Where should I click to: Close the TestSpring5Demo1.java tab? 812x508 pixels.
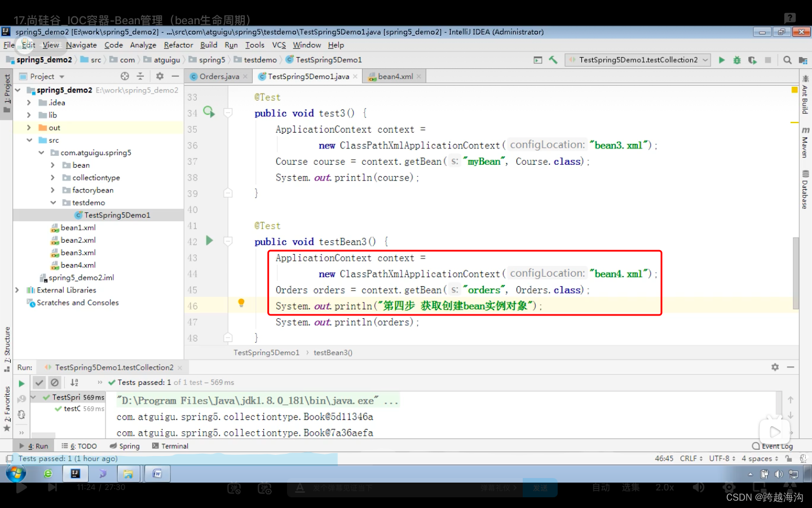tap(355, 76)
